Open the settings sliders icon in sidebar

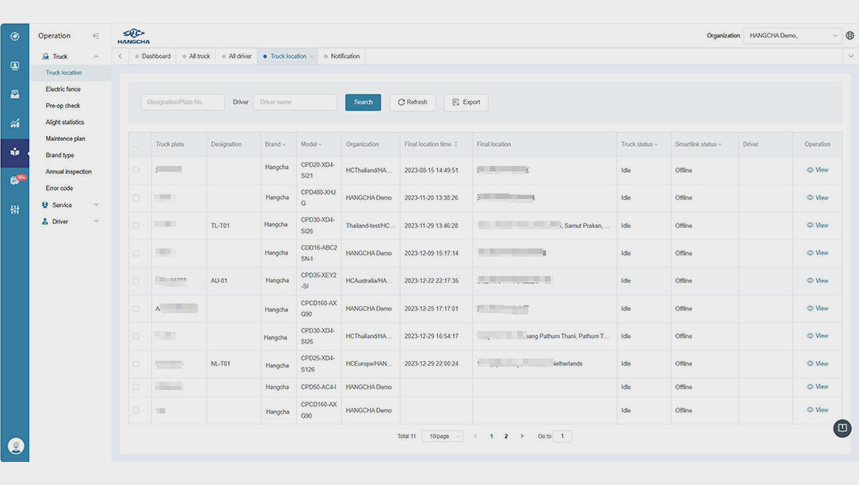pos(15,209)
